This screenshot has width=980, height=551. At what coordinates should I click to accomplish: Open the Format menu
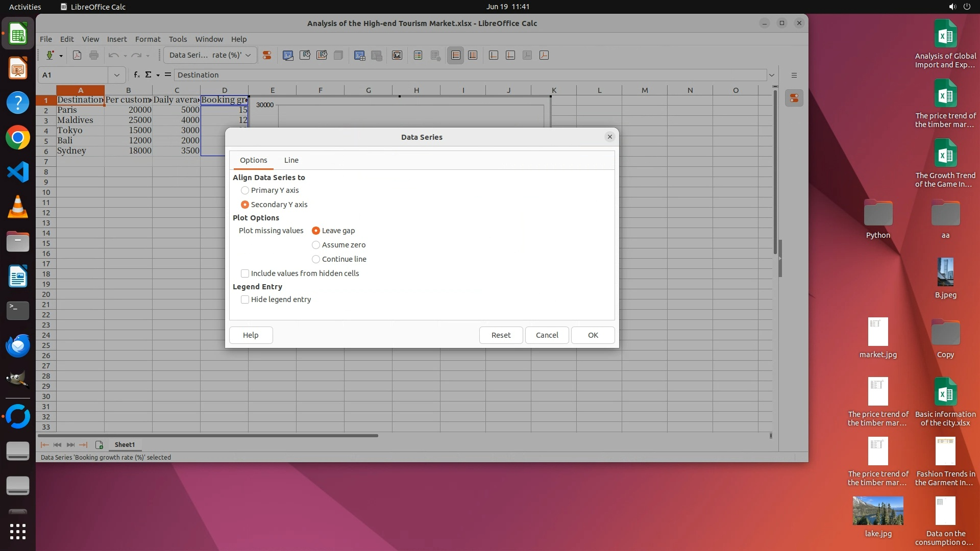pos(148,39)
